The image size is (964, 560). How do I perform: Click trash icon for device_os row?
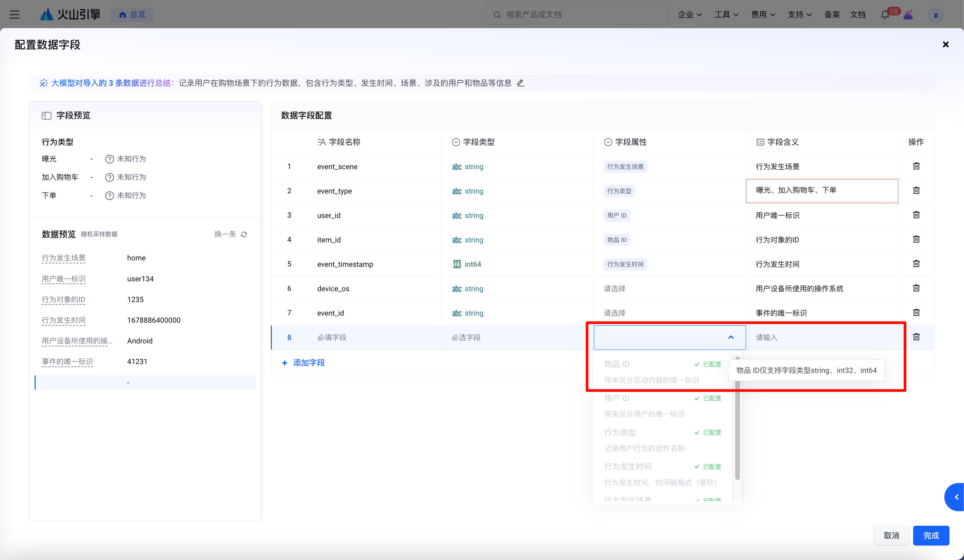click(916, 288)
